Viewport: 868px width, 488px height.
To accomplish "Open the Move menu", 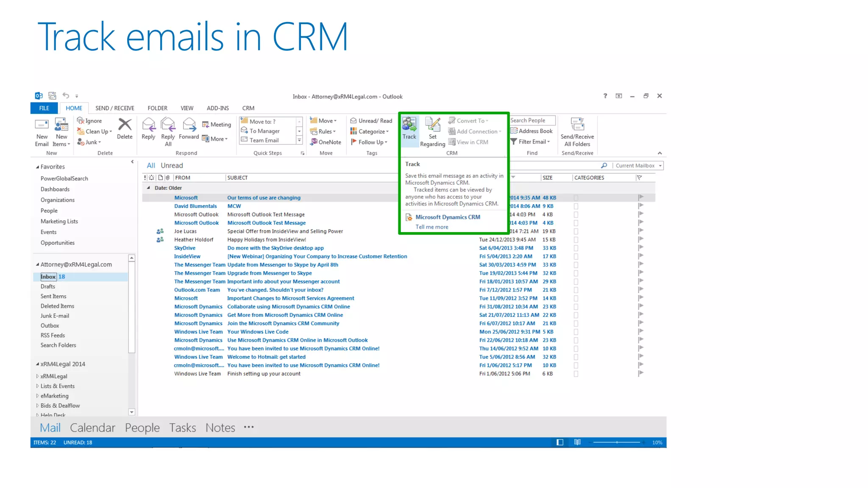I will click(324, 121).
